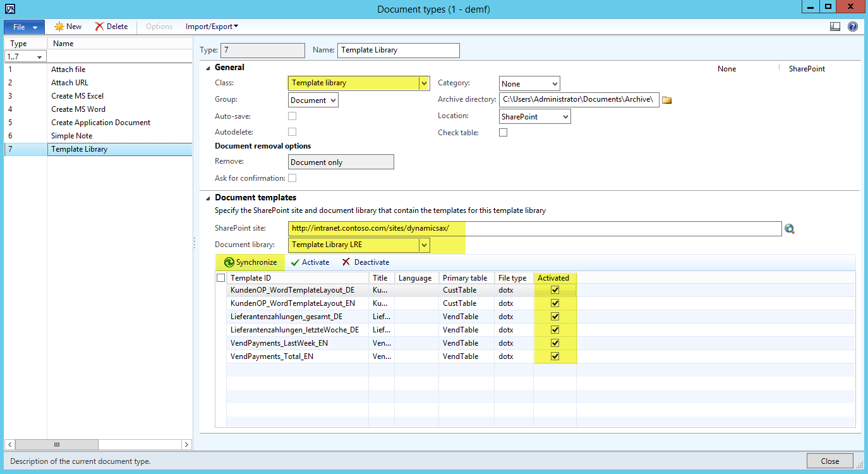Viewport: 868px width, 474px height.
Task: Click the Help question mark icon
Action: tap(852, 27)
